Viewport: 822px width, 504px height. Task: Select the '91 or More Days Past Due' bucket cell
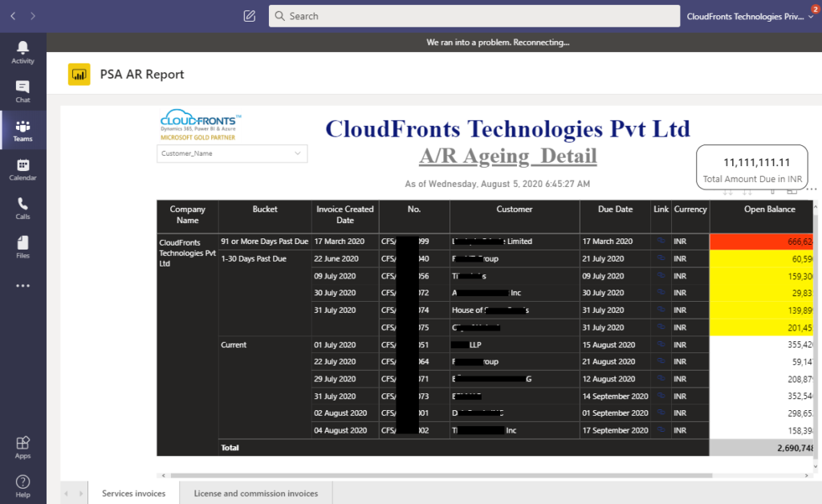coord(265,242)
